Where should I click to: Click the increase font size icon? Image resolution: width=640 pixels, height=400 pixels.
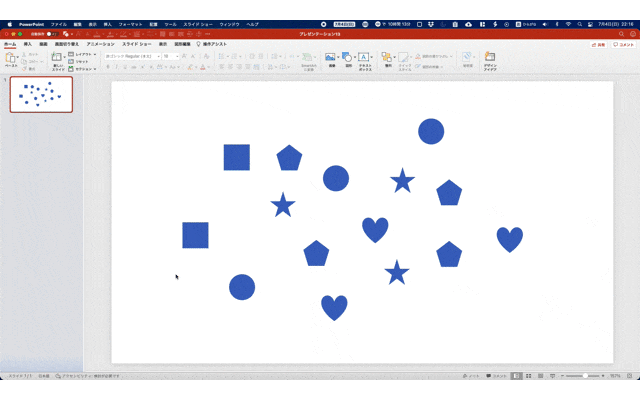coord(184,56)
